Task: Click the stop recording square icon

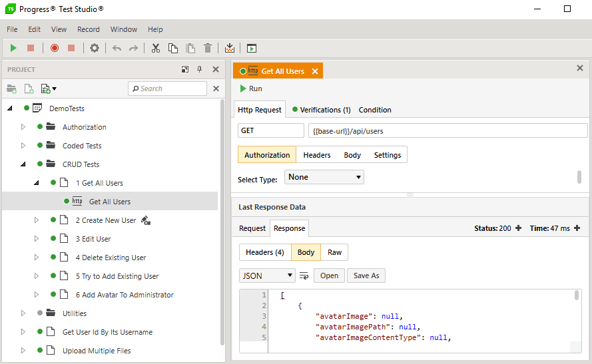Action: 71,48
